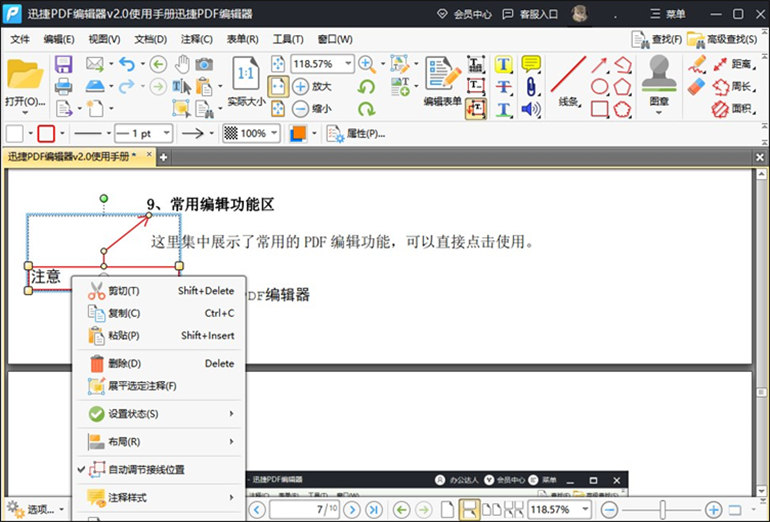The width and height of the screenshot is (770, 522).
Task: Add a new tab with the plus button
Action: 164,157
